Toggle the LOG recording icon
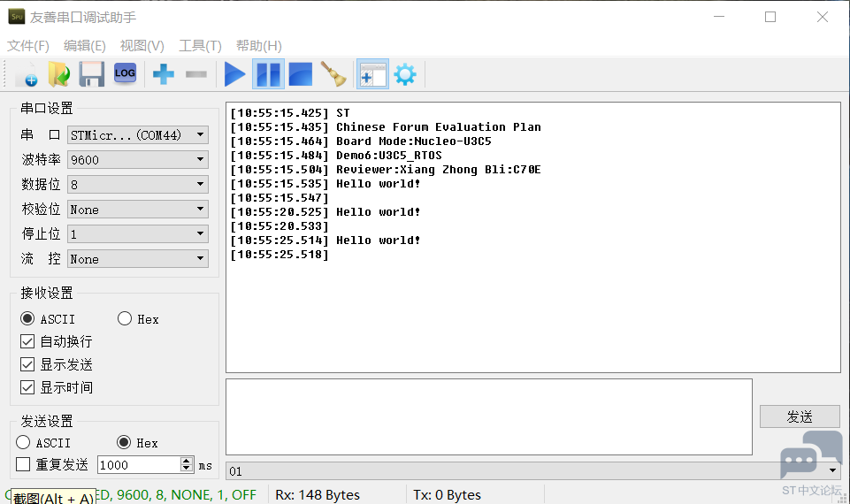This screenshot has width=850, height=504. click(x=125, y=73)
